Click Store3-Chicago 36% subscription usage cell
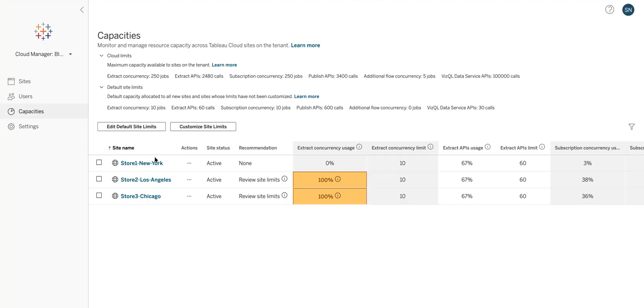Image resolution: width=644 pixels, height=308 pixels. tap(587, 196)
